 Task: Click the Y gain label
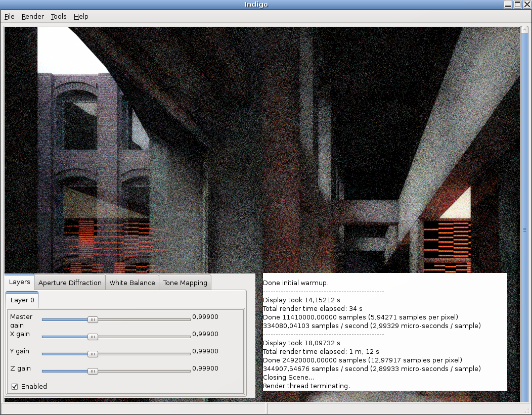[20, 351]
